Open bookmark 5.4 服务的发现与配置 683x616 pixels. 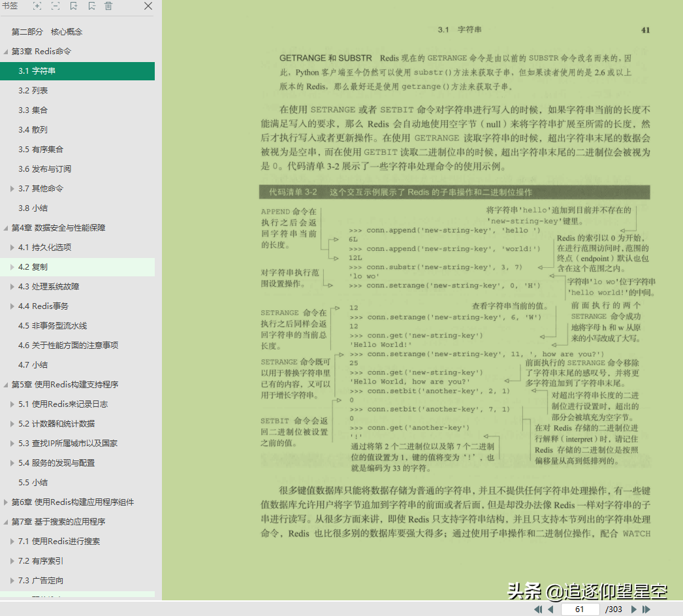[x=57, y=463]
